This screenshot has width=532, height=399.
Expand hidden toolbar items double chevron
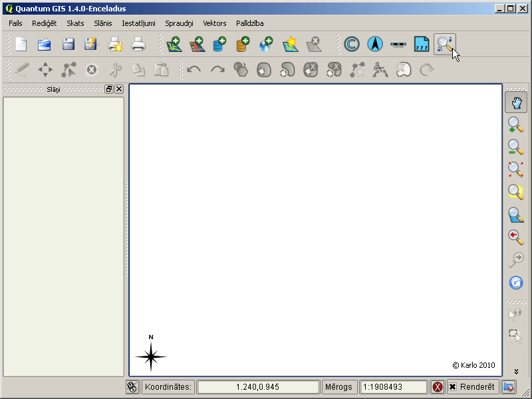[x=516, y=372]
